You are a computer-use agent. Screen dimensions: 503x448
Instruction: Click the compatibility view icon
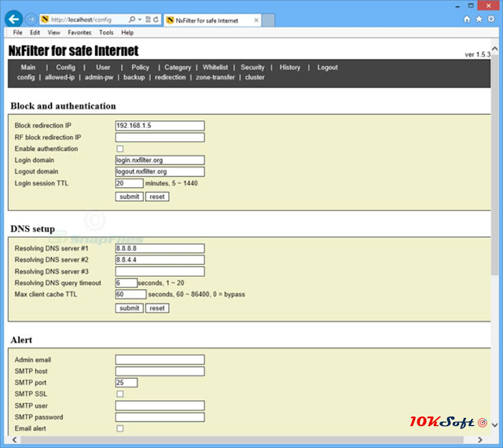pyautogui.click(x=148, y=20)
